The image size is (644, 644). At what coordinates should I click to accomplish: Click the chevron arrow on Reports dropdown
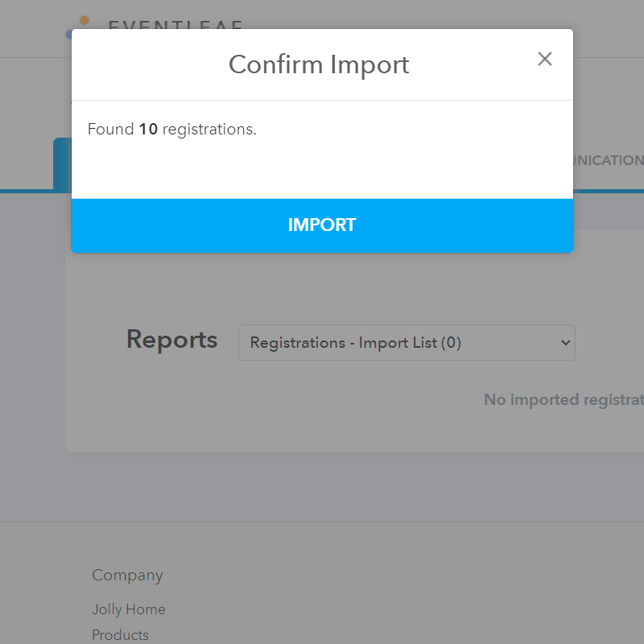(x=563, y=343)
